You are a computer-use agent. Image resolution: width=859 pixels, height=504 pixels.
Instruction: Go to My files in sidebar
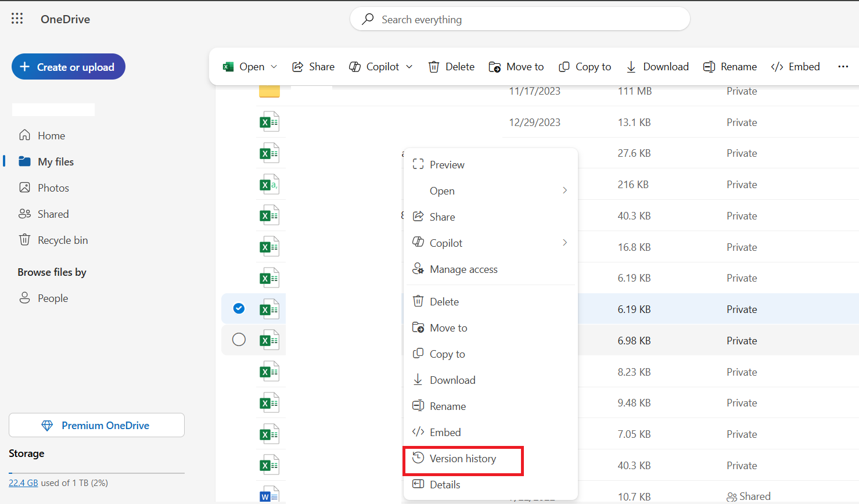56,161
